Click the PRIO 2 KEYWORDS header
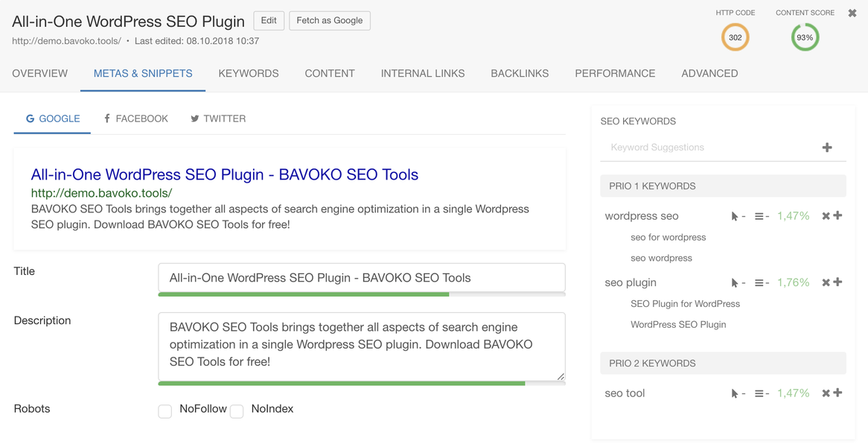This screenshot has width=868, height=447. (723, 364)
